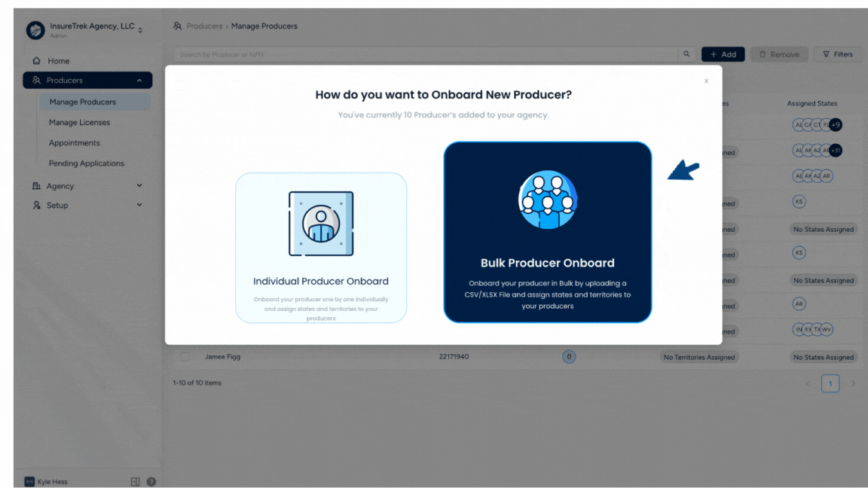
Task: Select the Bulk Producer Onboard option
Action: tap(547, 232)
